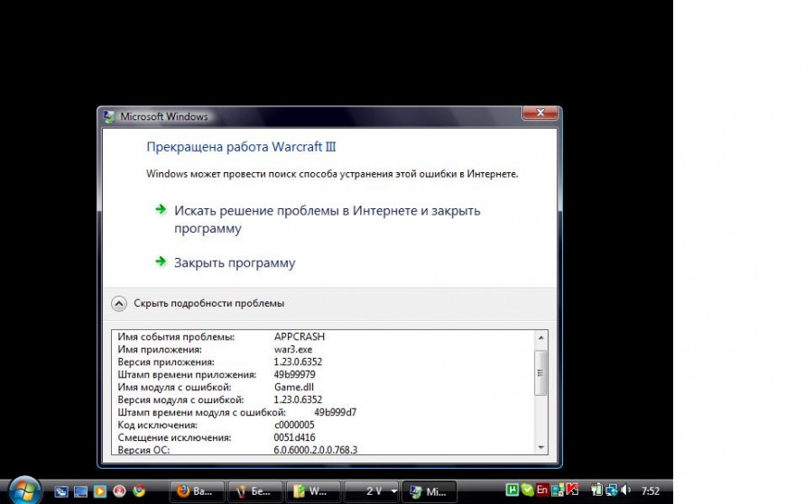Screen dimensions: 812x504
Task: Click the battery power tray icon
Action: point(597,490)
